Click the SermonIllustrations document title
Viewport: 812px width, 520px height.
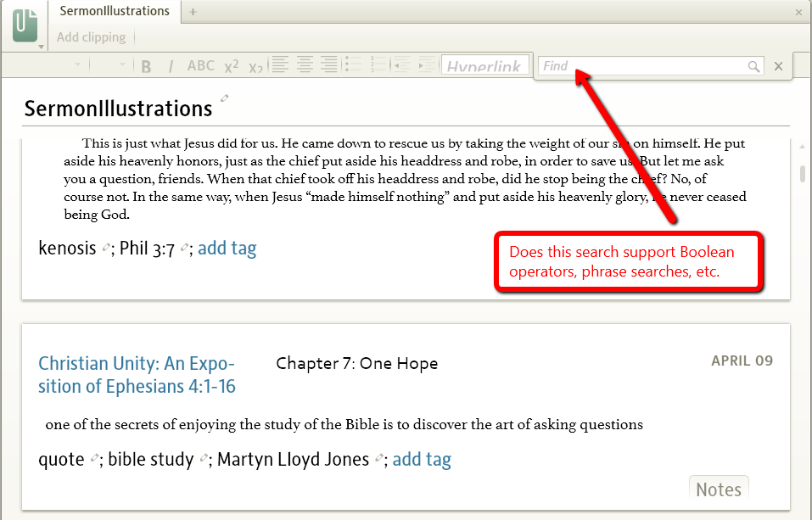(118, 109)
